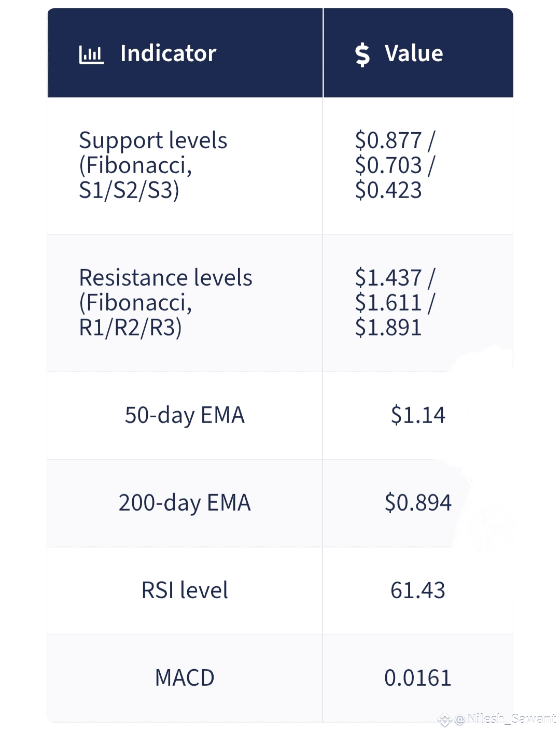Click the dollar sign icon beside Value
Screen dimensions: 560x733
coord(362,54)
